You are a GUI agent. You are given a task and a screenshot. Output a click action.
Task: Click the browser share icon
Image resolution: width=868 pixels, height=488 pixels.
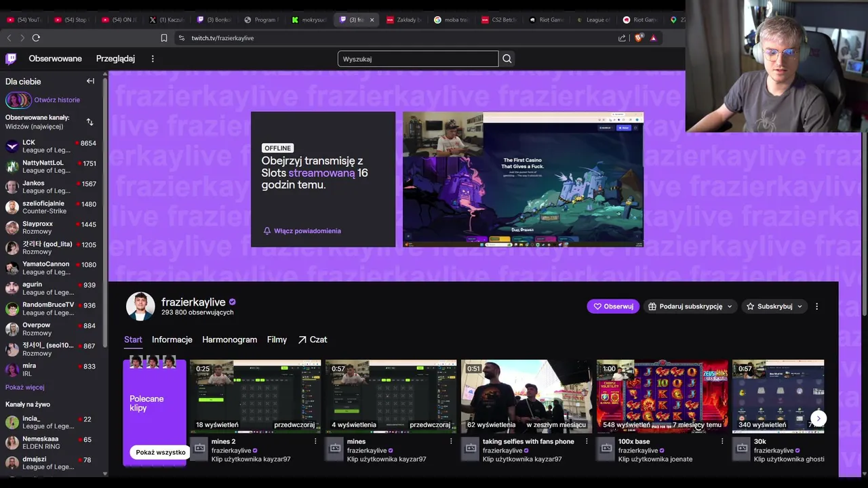(622, 38)
